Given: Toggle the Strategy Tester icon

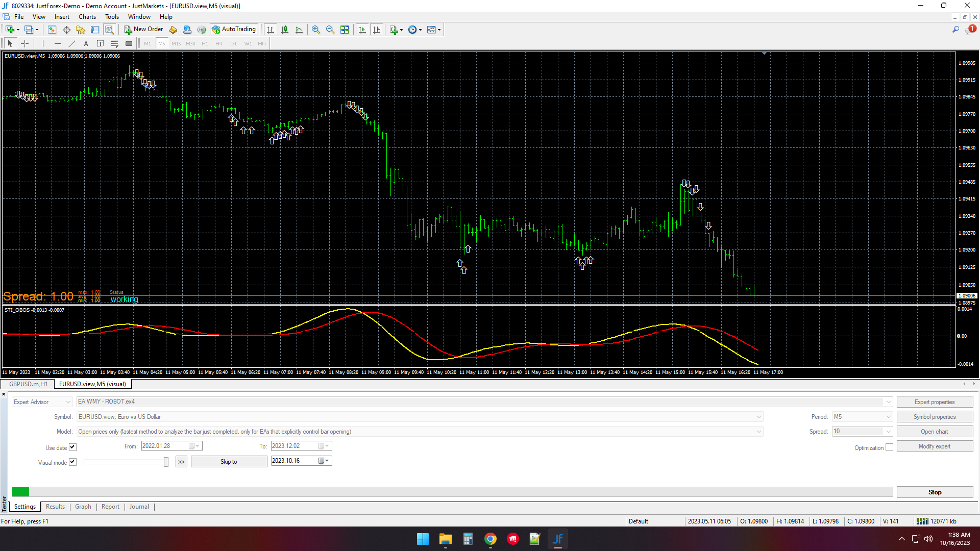Looking at the screenshot, I should pyautogui.click(x=109, y=30).
